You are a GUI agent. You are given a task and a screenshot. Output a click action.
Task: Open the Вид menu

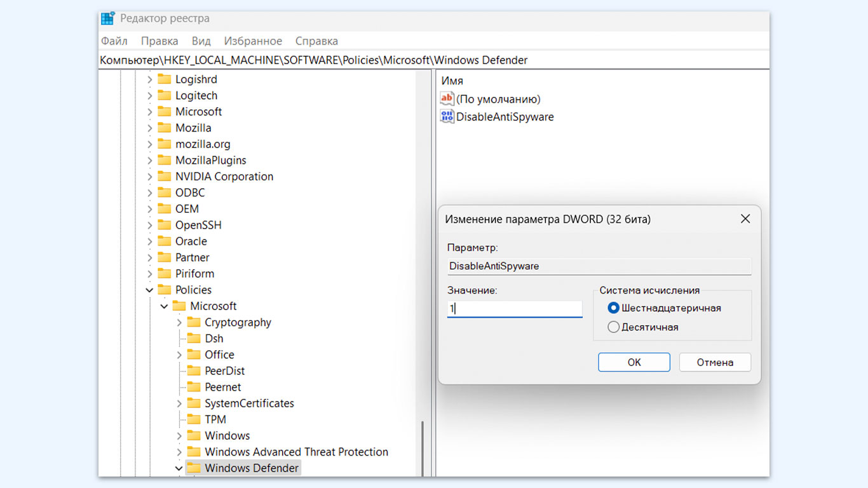coord(201,41)
